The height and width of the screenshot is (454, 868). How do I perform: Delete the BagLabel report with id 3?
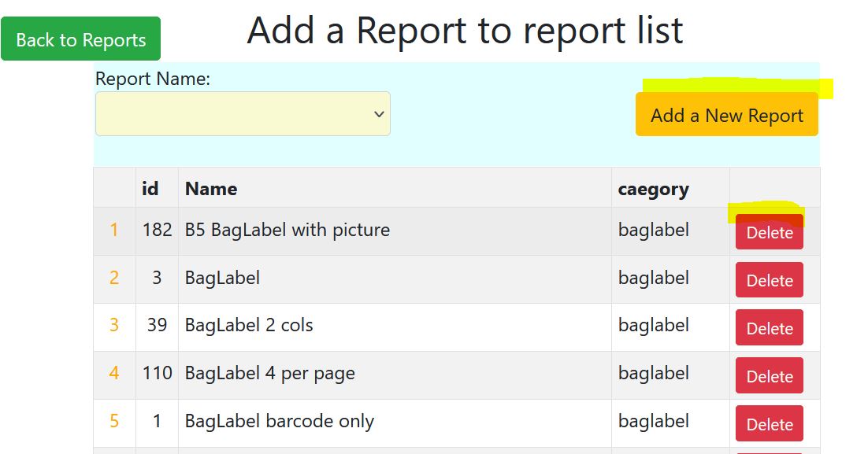pyautogui.click(x=769, y=280)
